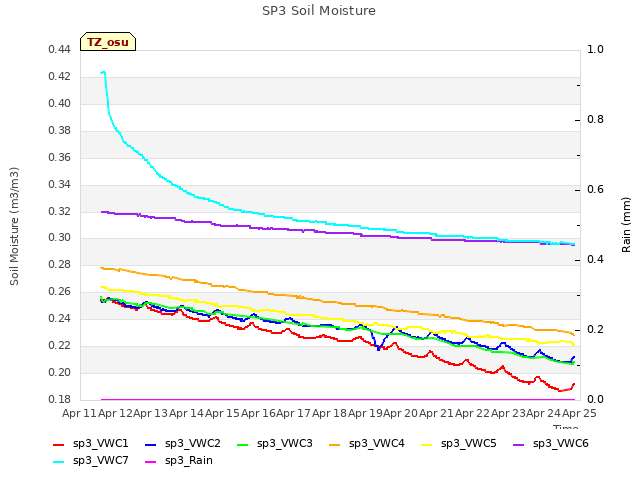The image size is (640, 480).
Task: Click the TZ_osu annotation label
Action: 108,42
